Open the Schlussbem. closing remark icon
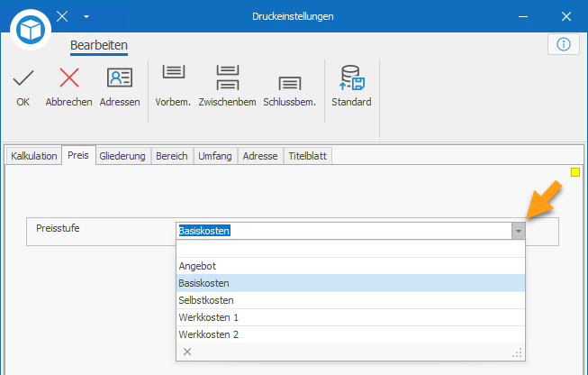The image size is (588, 375). (x=290, y=83)
